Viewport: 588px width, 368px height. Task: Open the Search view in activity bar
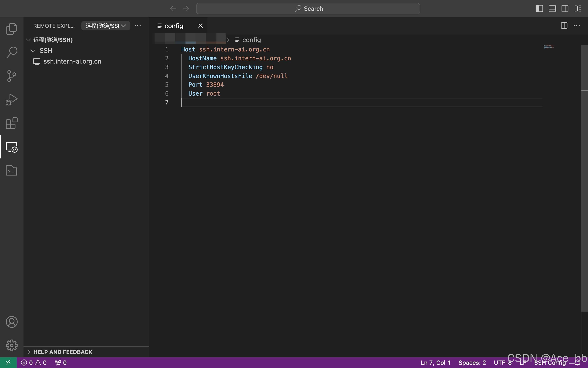(x=12, y=52)
